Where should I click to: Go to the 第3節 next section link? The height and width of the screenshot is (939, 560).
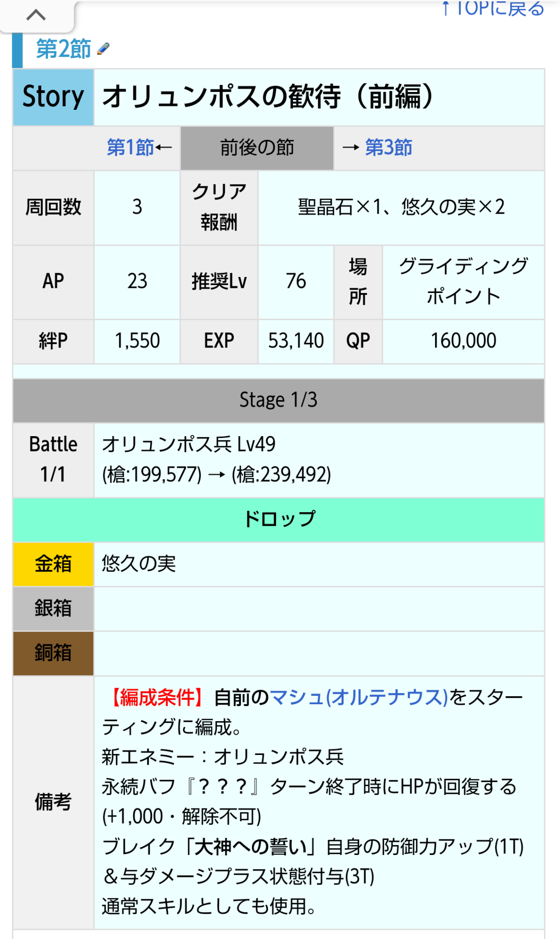pyautogui.click(x=388, y=147)
